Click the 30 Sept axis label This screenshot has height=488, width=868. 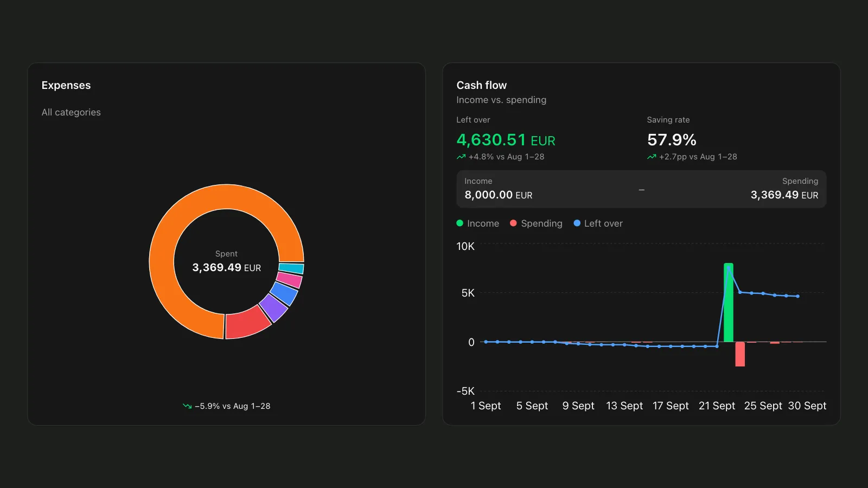(807, 406)
